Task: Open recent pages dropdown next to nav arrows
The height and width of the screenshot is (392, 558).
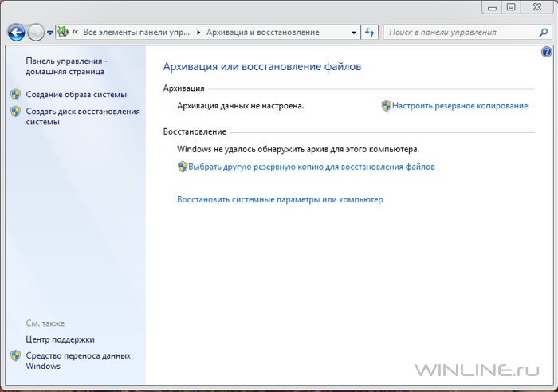Action: pos(49,33)
